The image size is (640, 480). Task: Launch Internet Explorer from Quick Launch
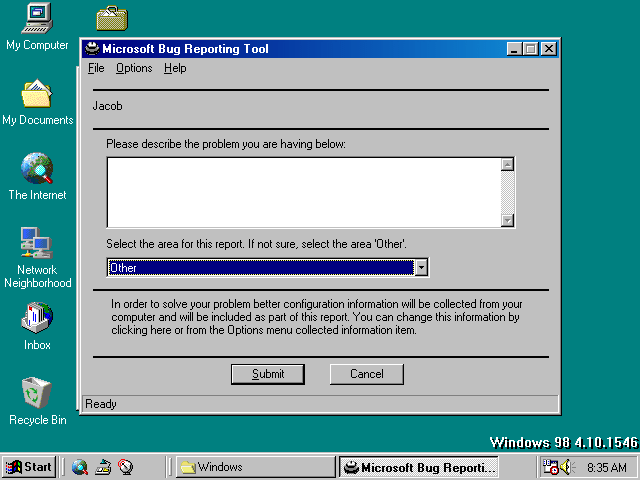tap(80, 467)
